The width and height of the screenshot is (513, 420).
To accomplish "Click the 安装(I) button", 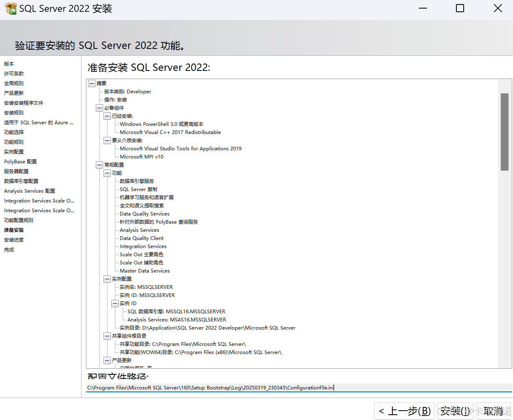I will (455, 411).
